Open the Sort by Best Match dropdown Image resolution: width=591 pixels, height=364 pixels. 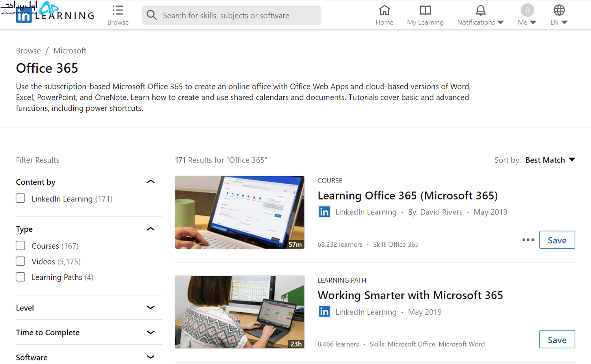[550, 160]
